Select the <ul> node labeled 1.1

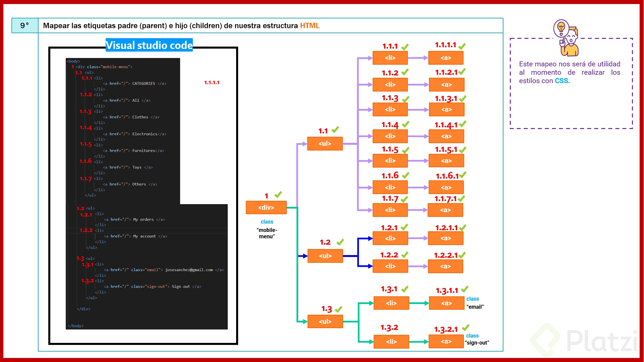(x=324, y=143)
